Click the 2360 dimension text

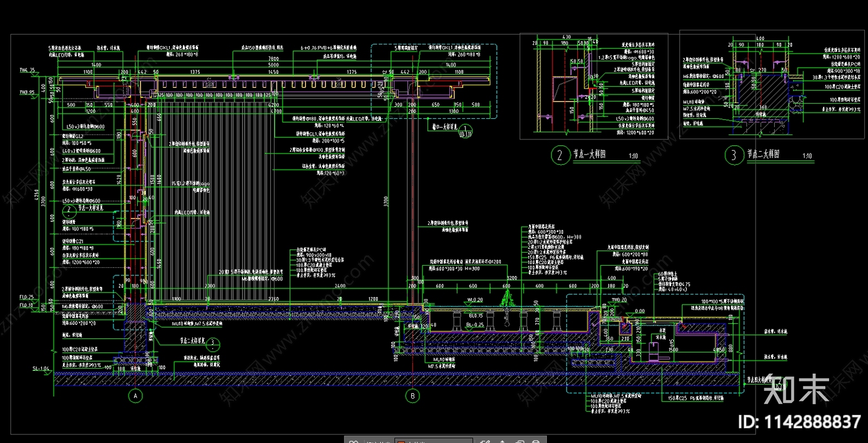[273, 299]
